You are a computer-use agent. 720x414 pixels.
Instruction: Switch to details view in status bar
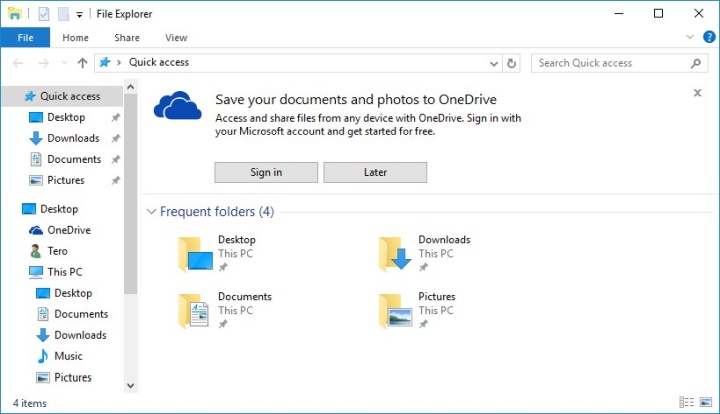(x=686, y=403)
